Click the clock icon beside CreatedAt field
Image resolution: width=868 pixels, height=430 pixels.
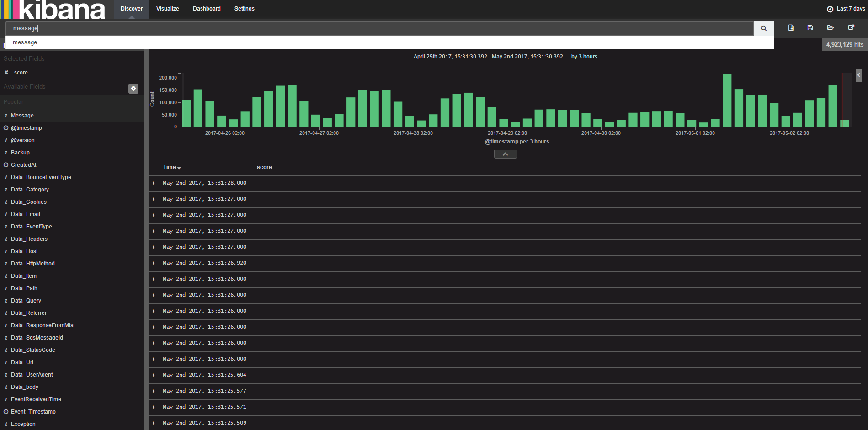click(x=6, y=165)
